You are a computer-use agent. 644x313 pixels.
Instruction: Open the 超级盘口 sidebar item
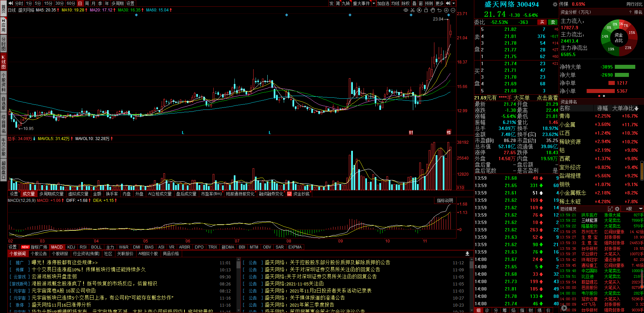(x=3, y=170)
